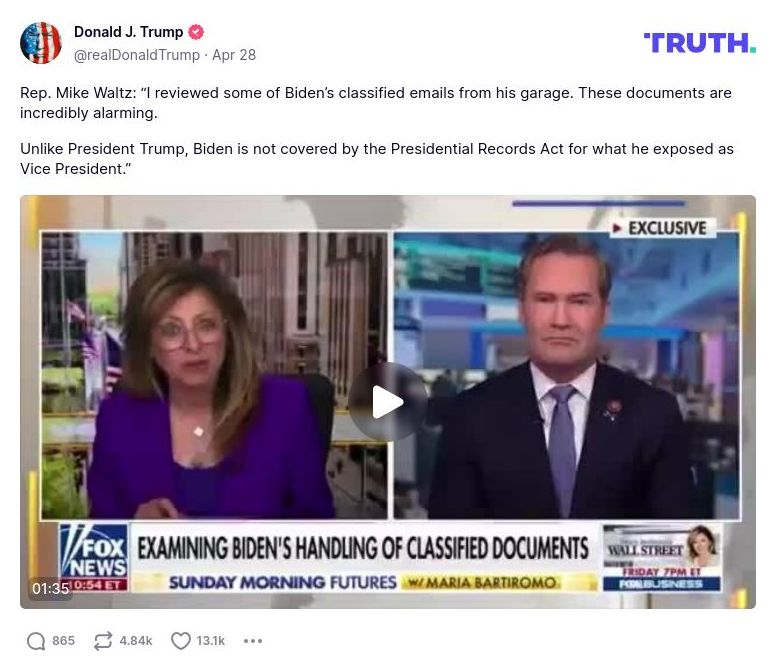Click the ReTruth arrows icon
Screen dimensions: 777x671
[x=103, y=641]
